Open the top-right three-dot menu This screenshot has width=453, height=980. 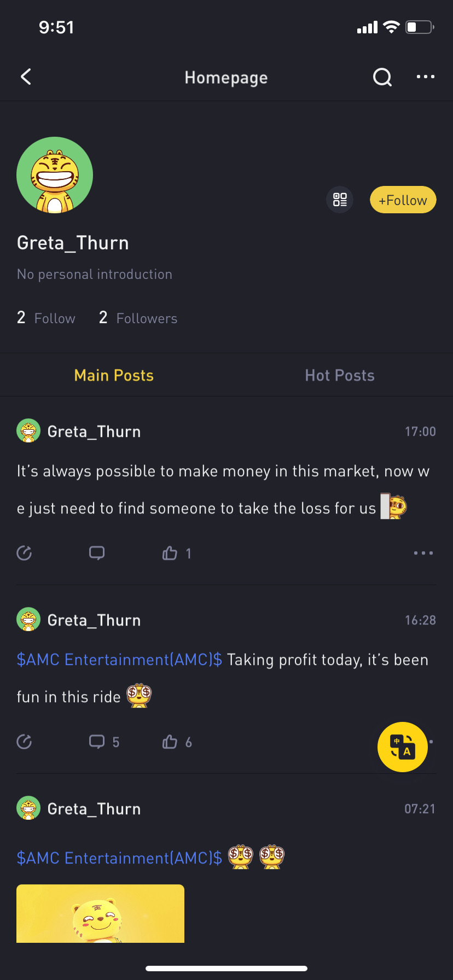click(425, 77)
